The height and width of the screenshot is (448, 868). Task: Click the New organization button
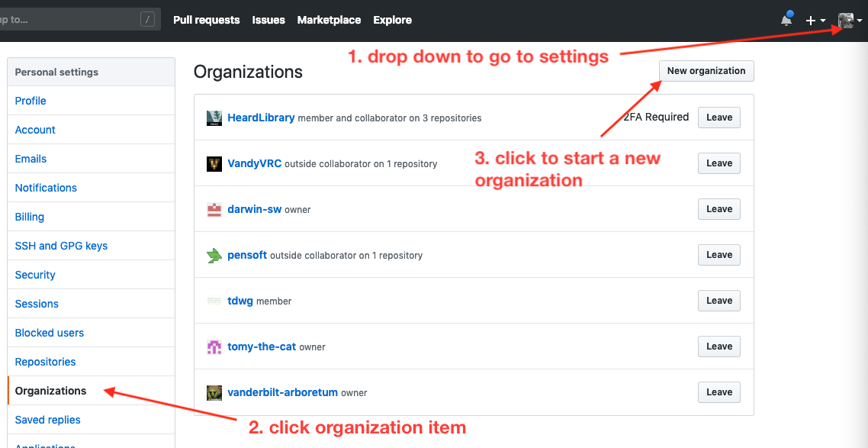(x=706, y=71)
